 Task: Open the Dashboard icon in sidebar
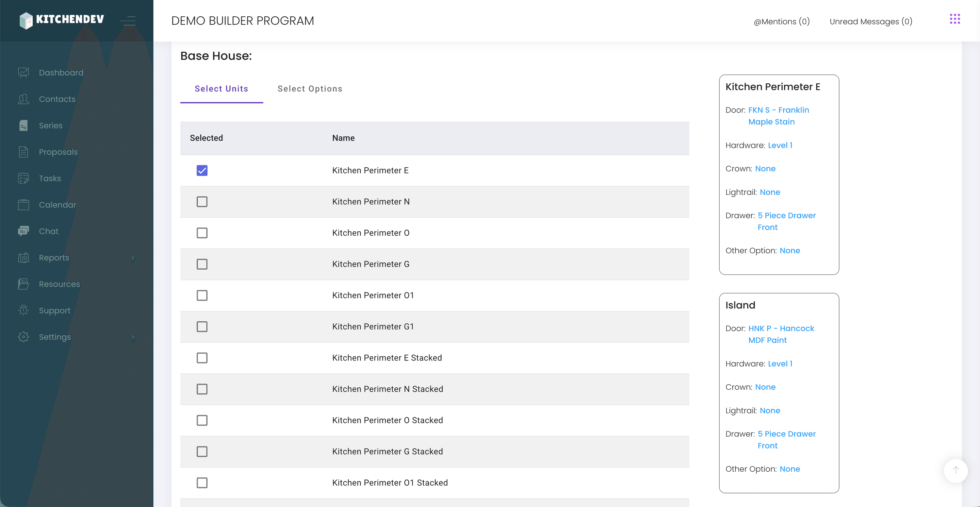[23, 72]
